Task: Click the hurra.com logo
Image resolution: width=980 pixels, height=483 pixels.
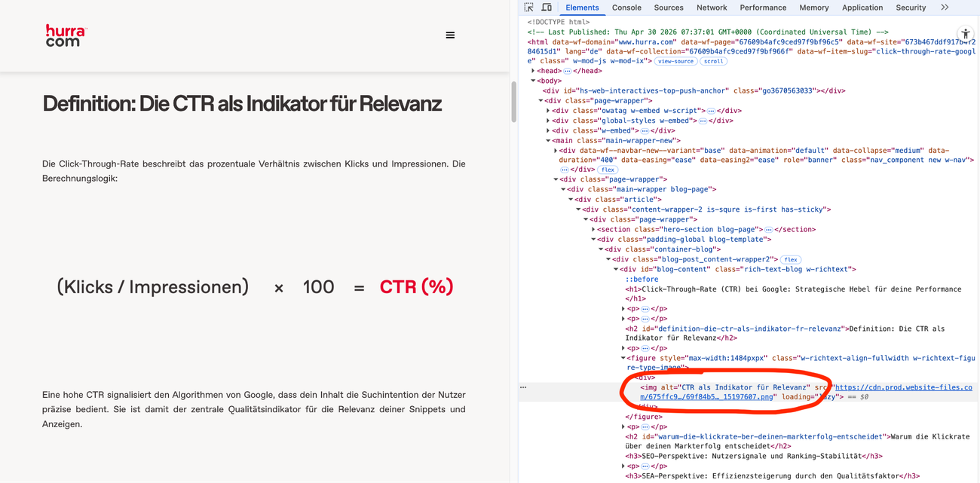Action: [x=66, y=35]
